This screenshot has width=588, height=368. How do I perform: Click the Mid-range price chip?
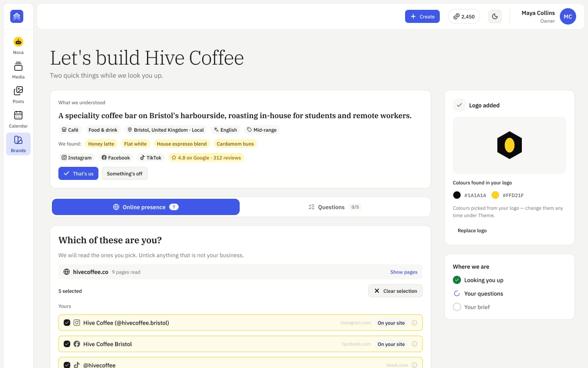click(x=262, y=130)
